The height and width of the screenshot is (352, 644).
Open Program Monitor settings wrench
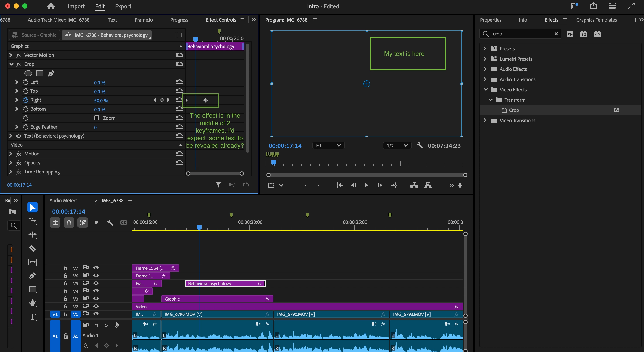pos(420,145)
